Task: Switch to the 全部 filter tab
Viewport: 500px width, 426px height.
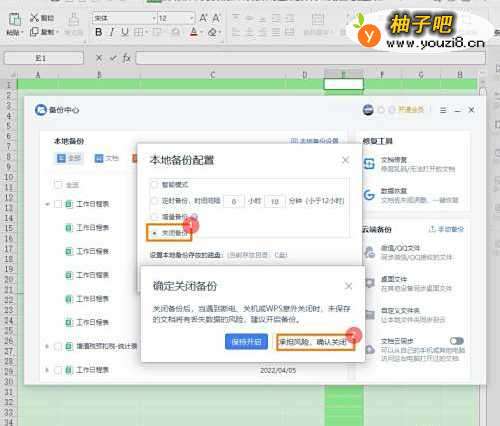Action: [x=69, y=158]
